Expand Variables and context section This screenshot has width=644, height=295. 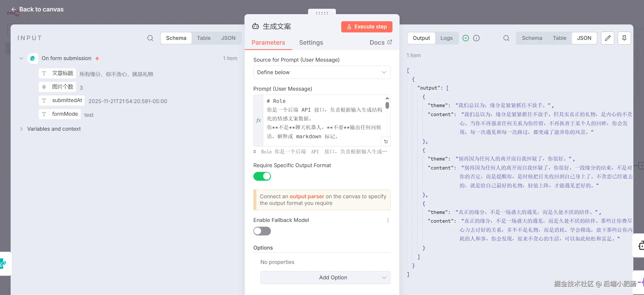tap(21, 129)
